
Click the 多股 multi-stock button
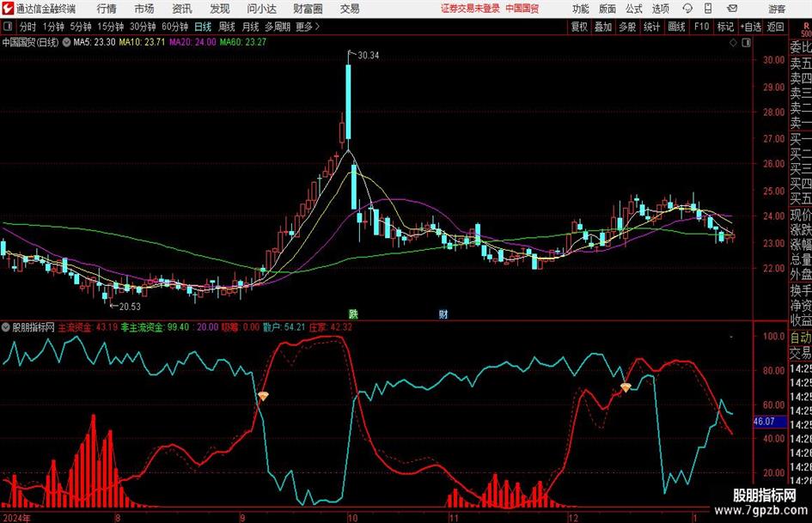pyautogui.click(x=627, y=27)
